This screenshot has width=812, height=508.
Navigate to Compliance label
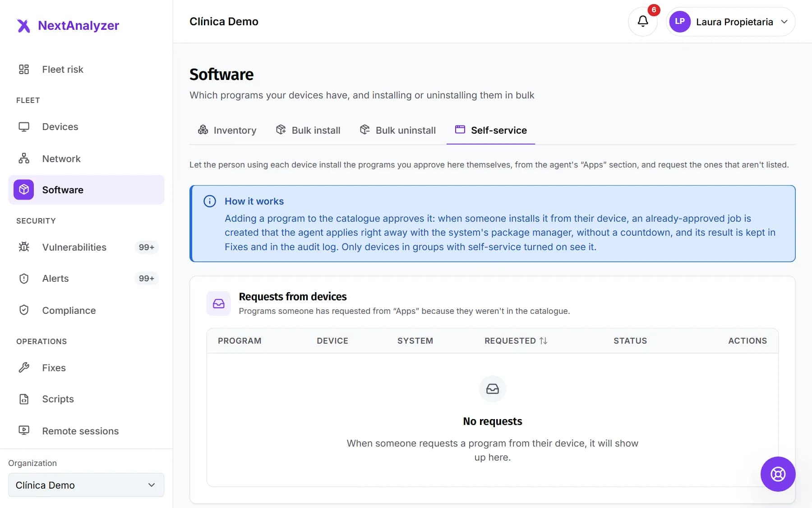pyautogui.click(x=69, y=310)
